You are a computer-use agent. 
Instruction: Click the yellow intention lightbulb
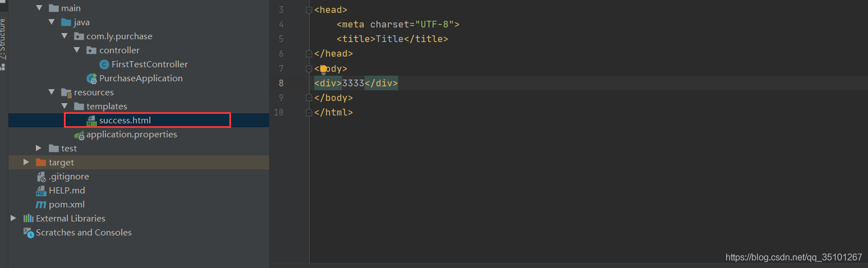pyautogui.click(x=323, y=69)
